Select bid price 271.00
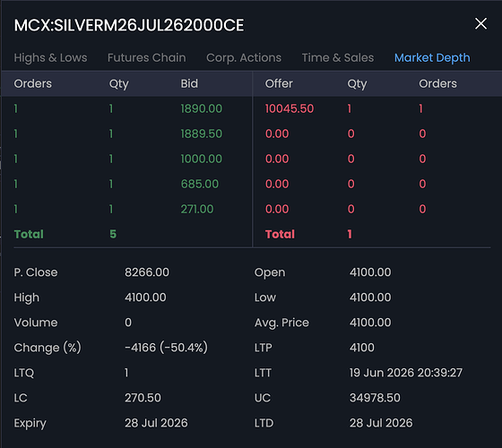This screenshot has width=502, height=448. (x=197, y=210)
